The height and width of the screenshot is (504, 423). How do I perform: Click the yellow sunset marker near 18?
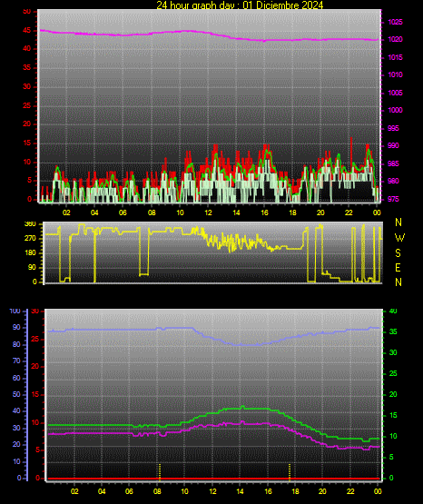tap(290, 471)
